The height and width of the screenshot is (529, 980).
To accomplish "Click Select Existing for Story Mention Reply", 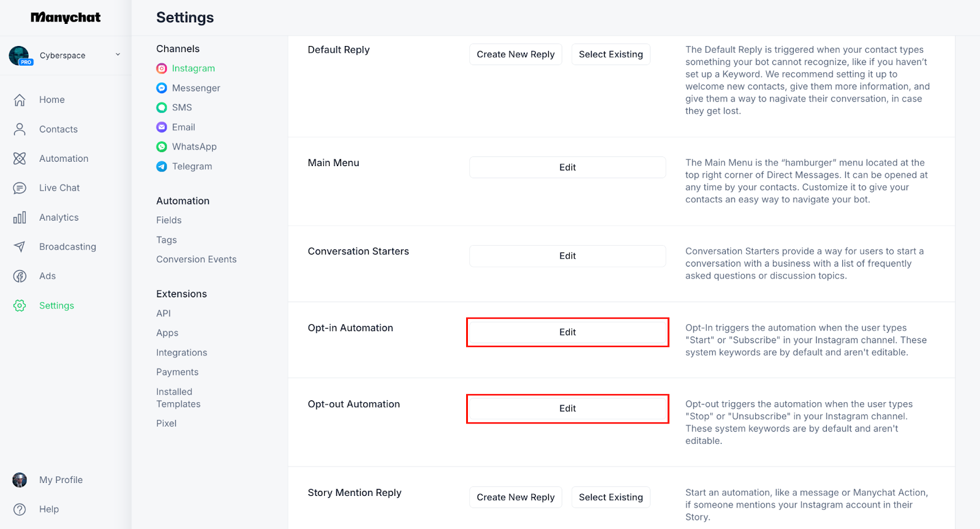I will point(611,497).
